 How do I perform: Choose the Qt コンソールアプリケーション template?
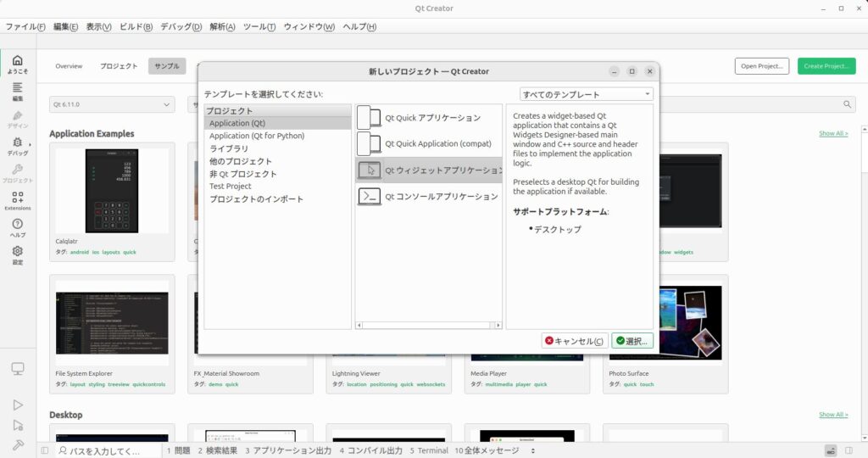428,197
